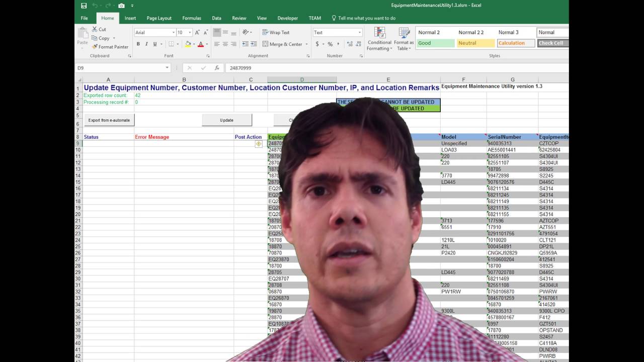The width and height of the screenshot is (644, 362).
Task: Click the Copy icon
Action: coord(95,38)
